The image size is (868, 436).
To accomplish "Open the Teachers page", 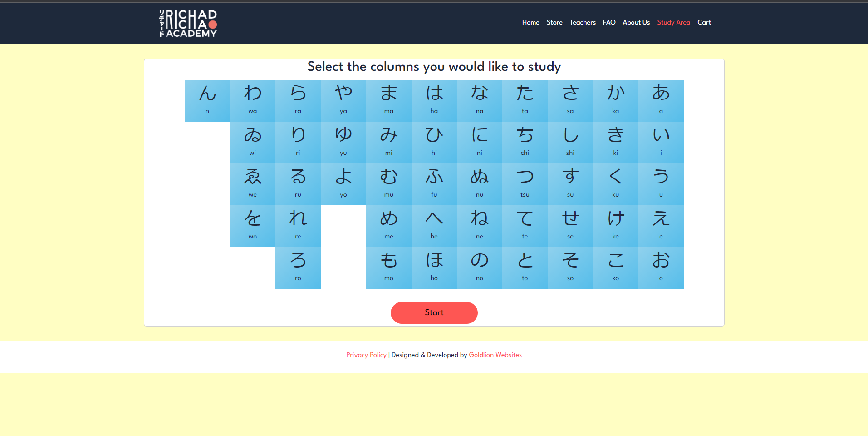I will [x=582, y=22].
